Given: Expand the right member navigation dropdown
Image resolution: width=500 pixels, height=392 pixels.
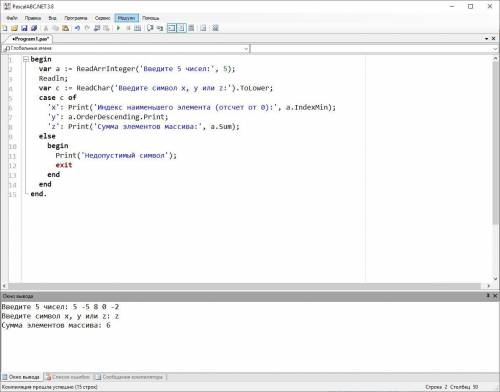Looking at the screenshot, I should click(495, 49).
